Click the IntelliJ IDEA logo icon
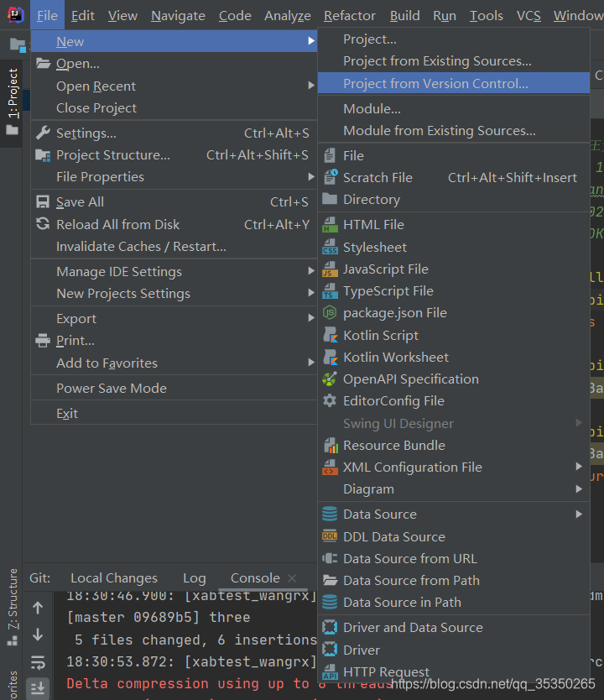 [16, 15]
